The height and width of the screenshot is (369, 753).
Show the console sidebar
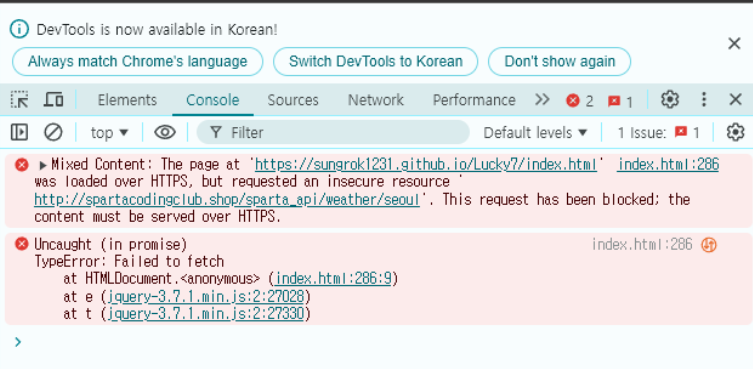(19, 132)
